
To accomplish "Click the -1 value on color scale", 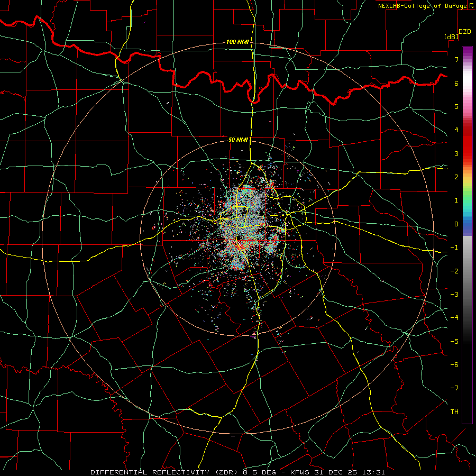I will click(454, 248).
